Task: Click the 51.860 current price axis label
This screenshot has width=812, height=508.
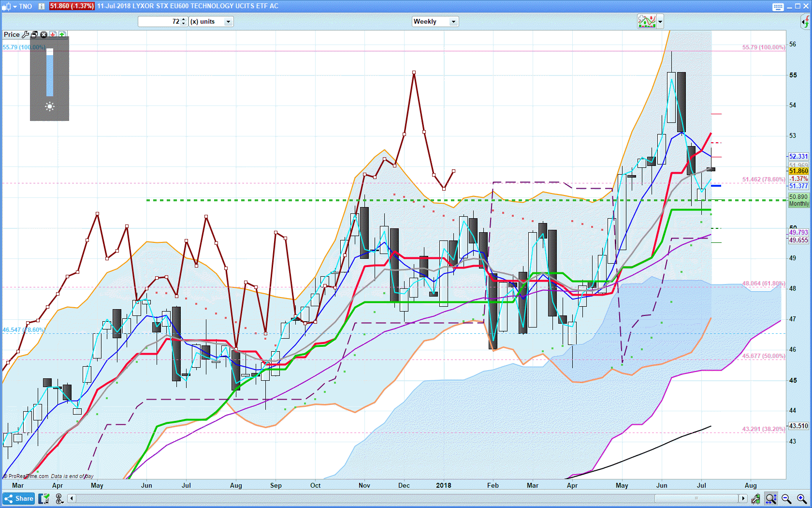Action: [798, 171]
